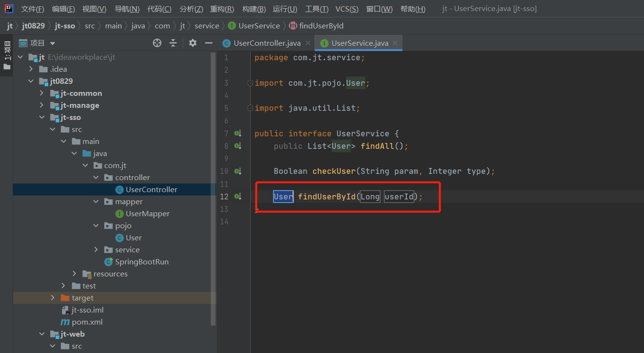Expand the target folder

click(x=53, y=298)
